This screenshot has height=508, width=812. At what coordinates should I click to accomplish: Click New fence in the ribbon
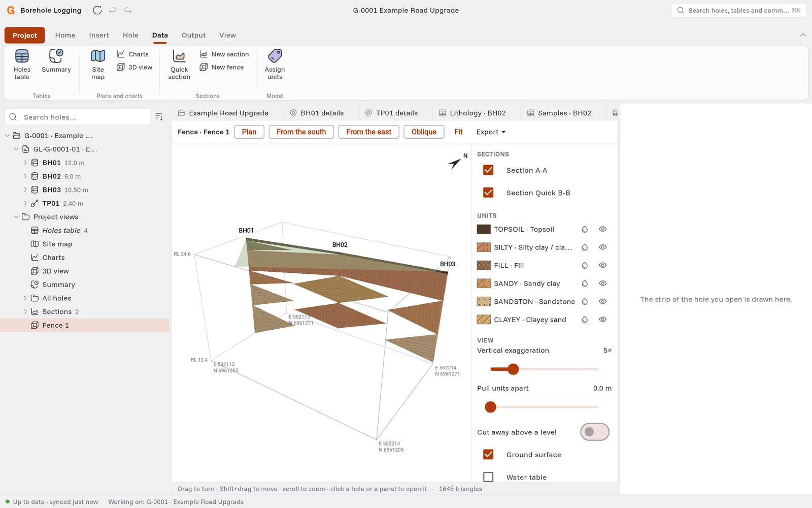click(222, 67)
